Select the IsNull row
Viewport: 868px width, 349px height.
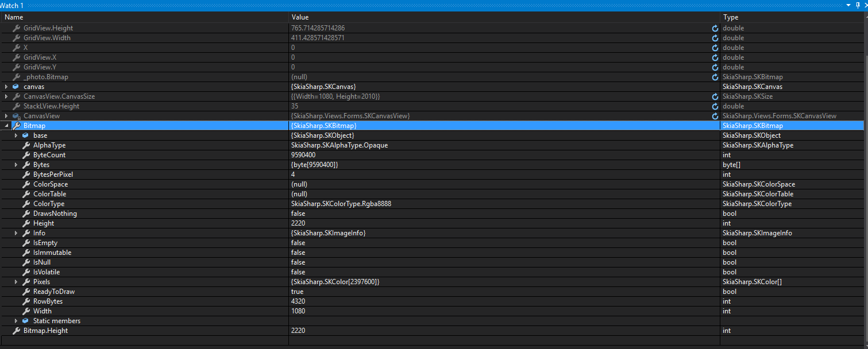point(431,262)
